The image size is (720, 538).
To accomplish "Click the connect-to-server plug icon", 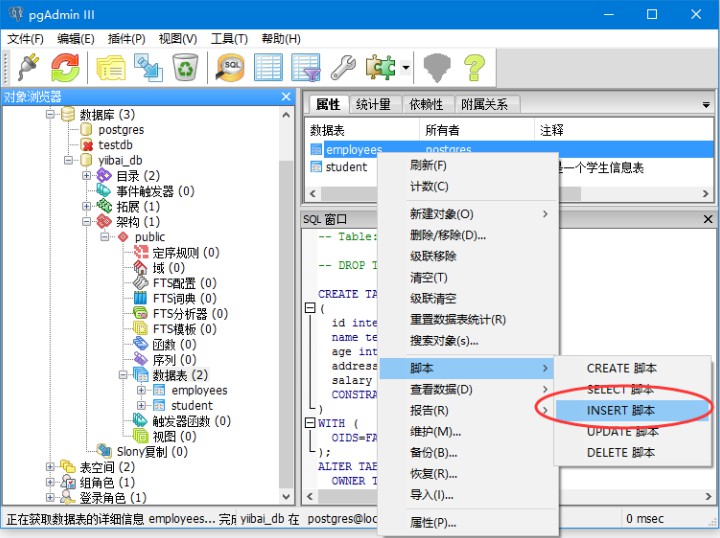I will pyautogui.click(x=28, y=67).
